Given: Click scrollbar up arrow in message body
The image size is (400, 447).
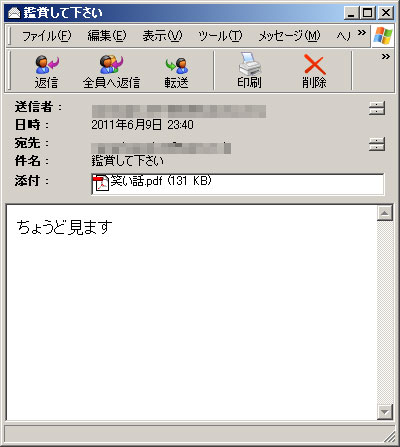Looking at the screenshot, I should 385,213.
